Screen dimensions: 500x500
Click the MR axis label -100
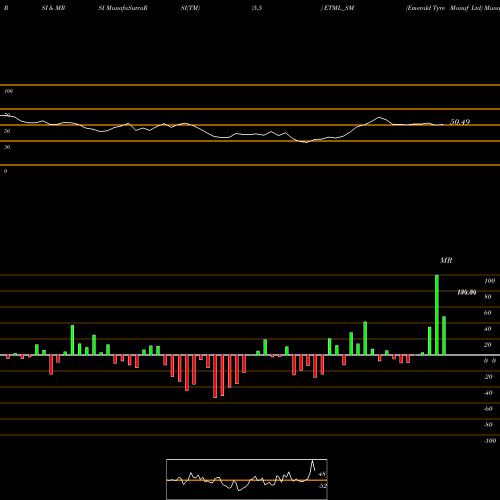coord(489,441)
